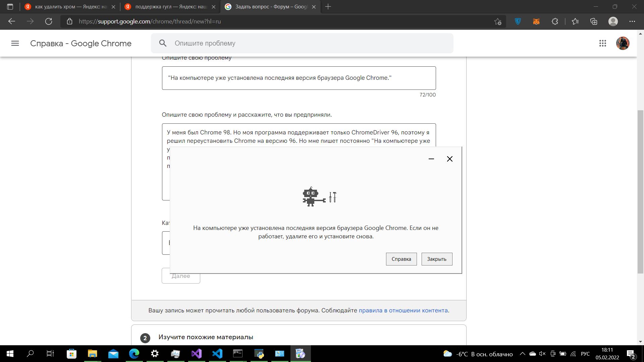Image resolution: width=644 pixels, height=362 pixels.
Task: Open the Extensions puzzle icon
Action: (555, 21)
